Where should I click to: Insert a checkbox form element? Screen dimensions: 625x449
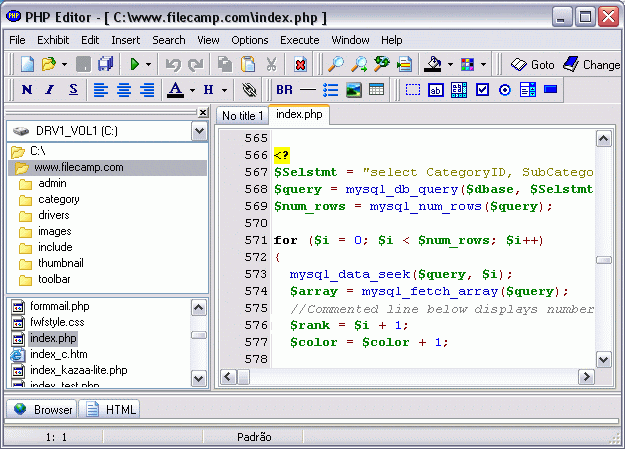[x=482, y=90]
